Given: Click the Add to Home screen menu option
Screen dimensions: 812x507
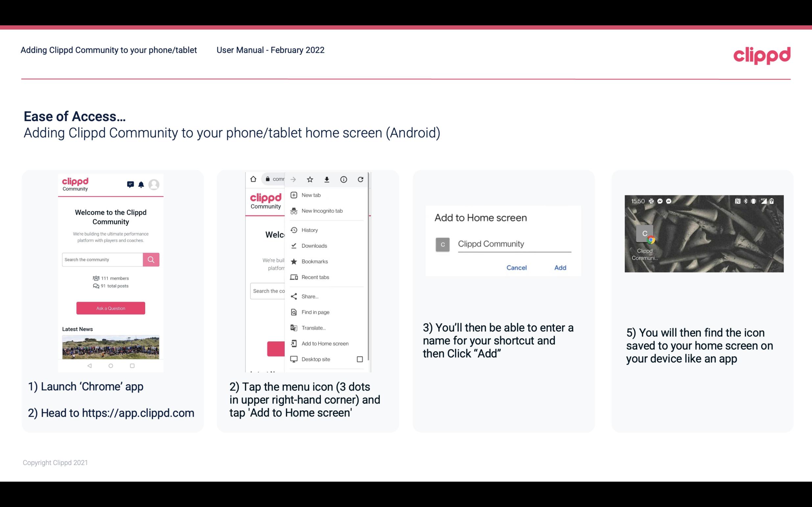Looking at the screenshot, I should click(325, 343).
